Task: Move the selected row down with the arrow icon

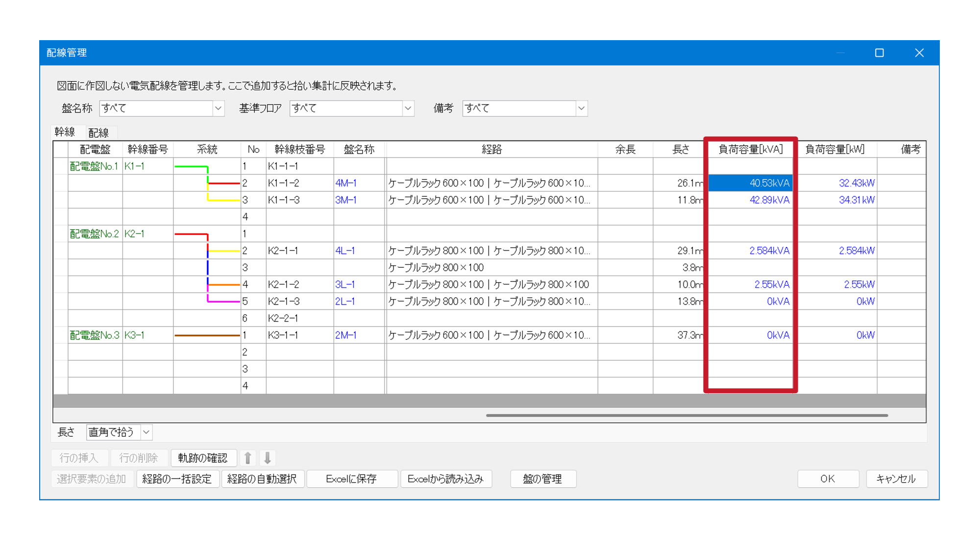Action: click(x=268, y=457)
